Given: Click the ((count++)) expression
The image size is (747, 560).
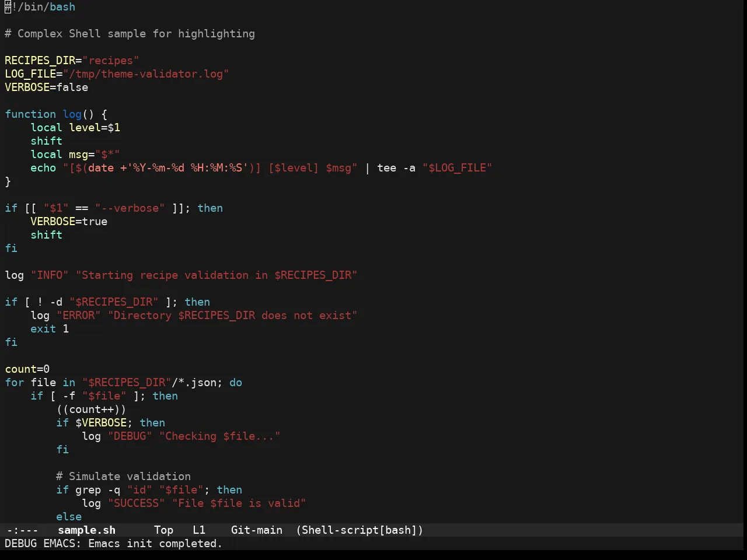Looking at the screenshot, I should coord(91,409).
